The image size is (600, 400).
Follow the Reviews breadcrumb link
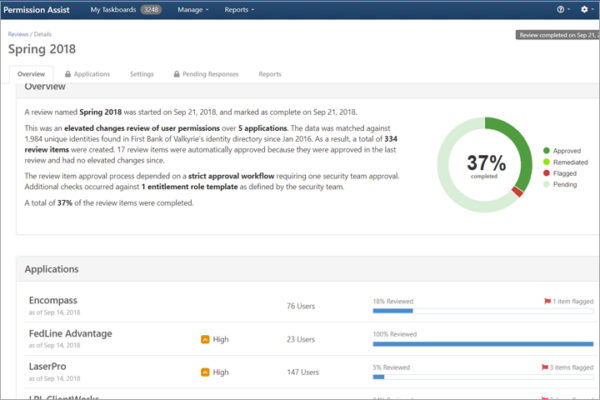tap(18, 34)
